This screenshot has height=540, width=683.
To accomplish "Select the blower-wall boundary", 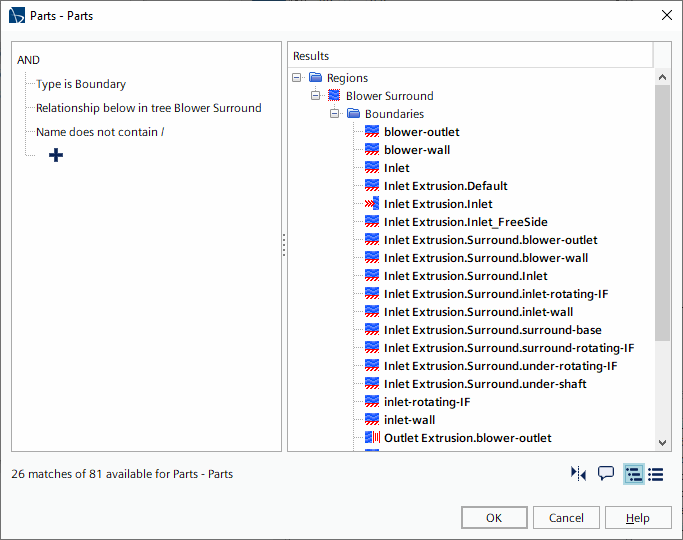I will (416, 150).
